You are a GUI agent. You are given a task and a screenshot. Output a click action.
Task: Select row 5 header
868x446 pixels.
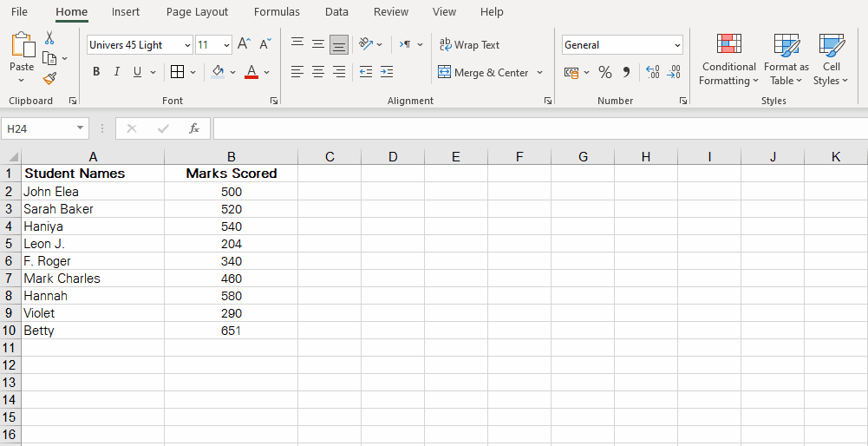coord(9,244)
